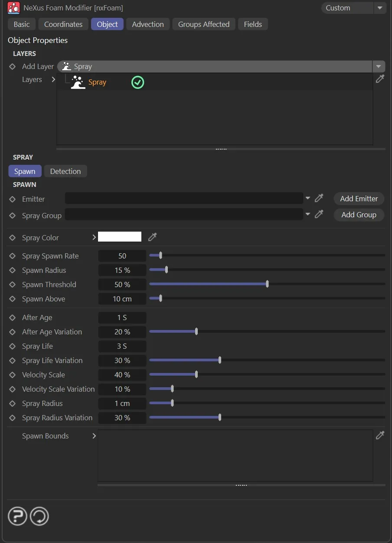
Task: Click the Spray Life value field
Action: coord(122,347)
